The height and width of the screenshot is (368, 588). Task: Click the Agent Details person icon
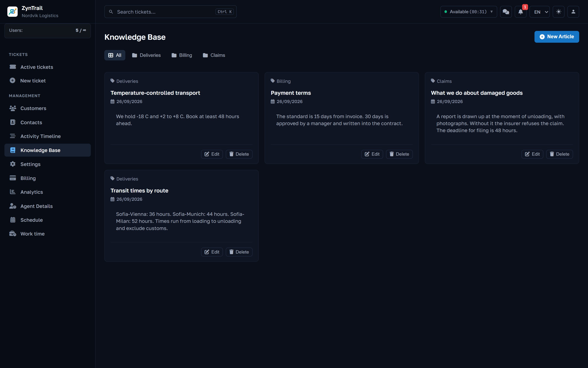13,206
